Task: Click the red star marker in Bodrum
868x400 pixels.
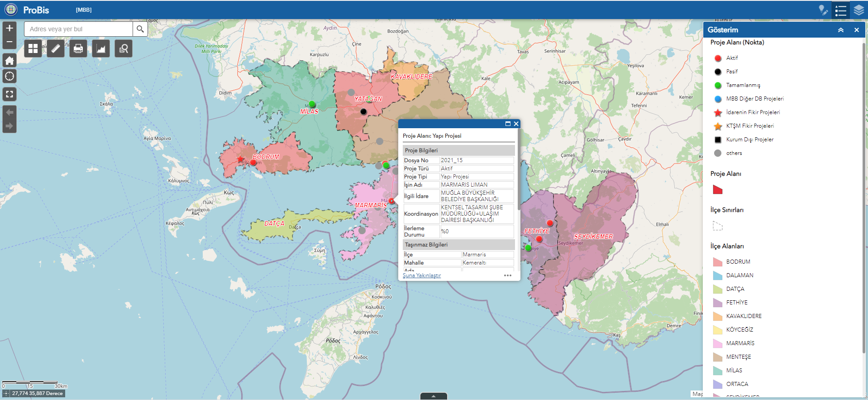Action: pyautogui.click(x=241, y=159)
